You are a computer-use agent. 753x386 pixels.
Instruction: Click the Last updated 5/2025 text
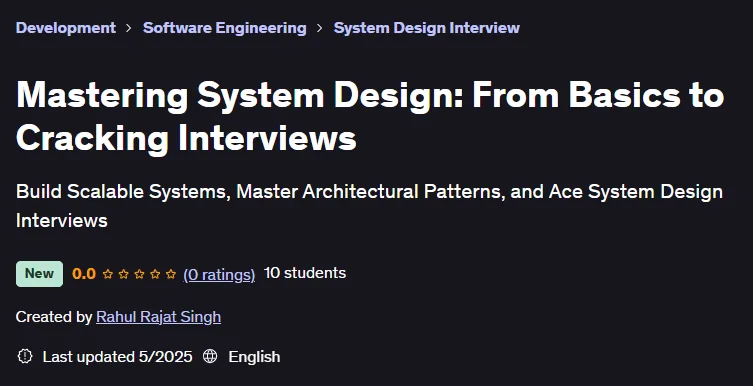click(118, 357)
